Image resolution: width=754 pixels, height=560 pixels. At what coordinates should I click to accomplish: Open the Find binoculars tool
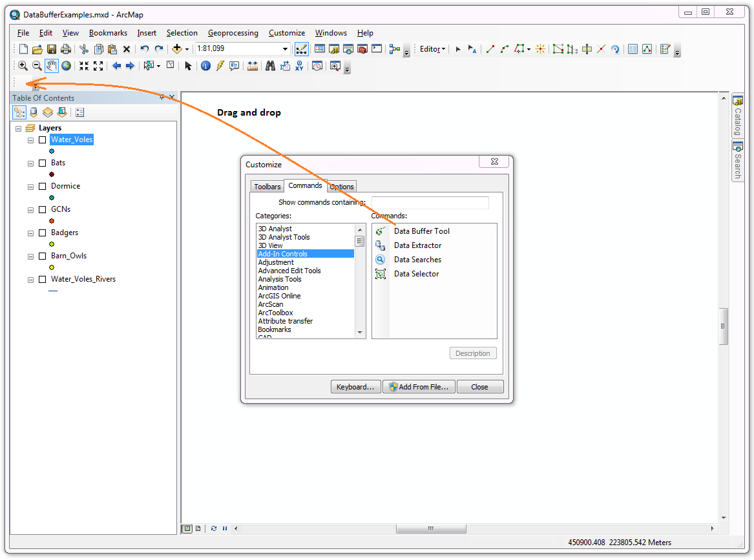click(x=270, y=66)
